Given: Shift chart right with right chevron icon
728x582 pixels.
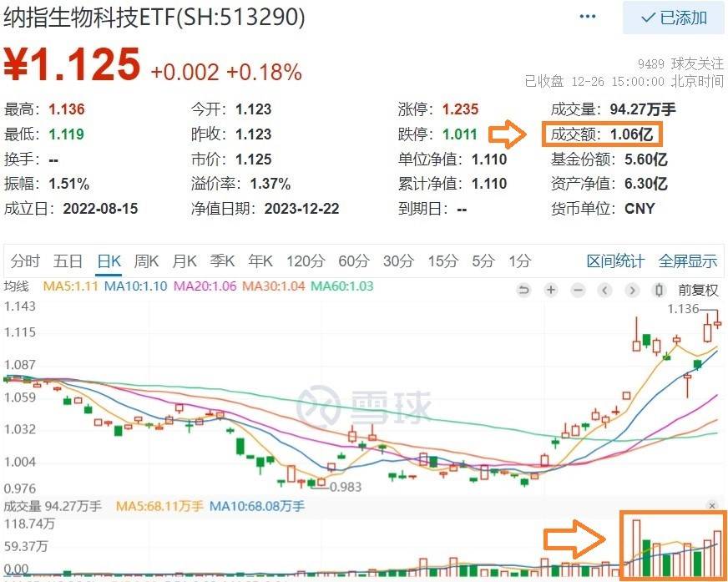Looking at the screenshot, I should point(631,291).
